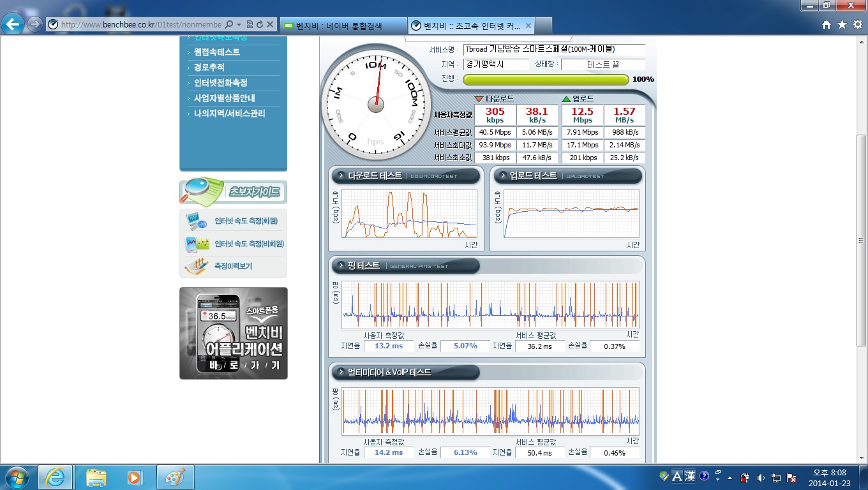
Task: Click the 12.5 Mbps upload value
Action: (x=582, y=115)
